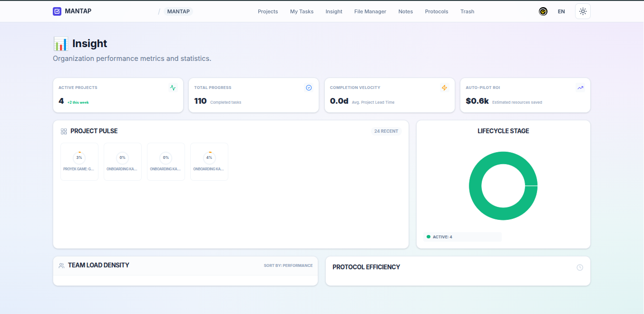Click the 24 Recent badge

tap(386, 131)
